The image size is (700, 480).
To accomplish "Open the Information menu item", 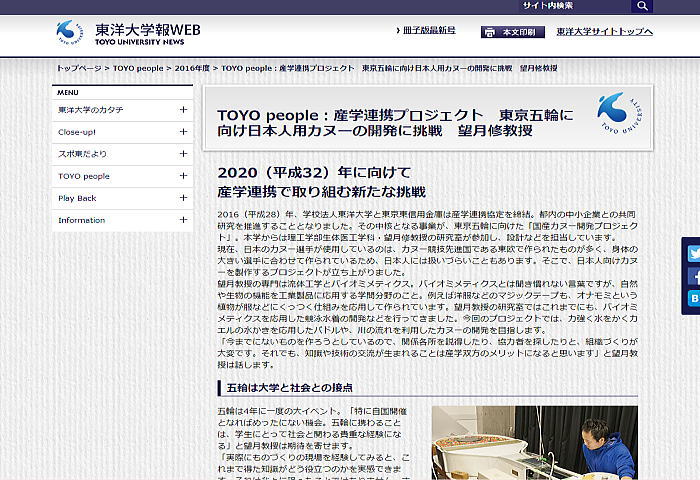I will click(x=123, y=220).
